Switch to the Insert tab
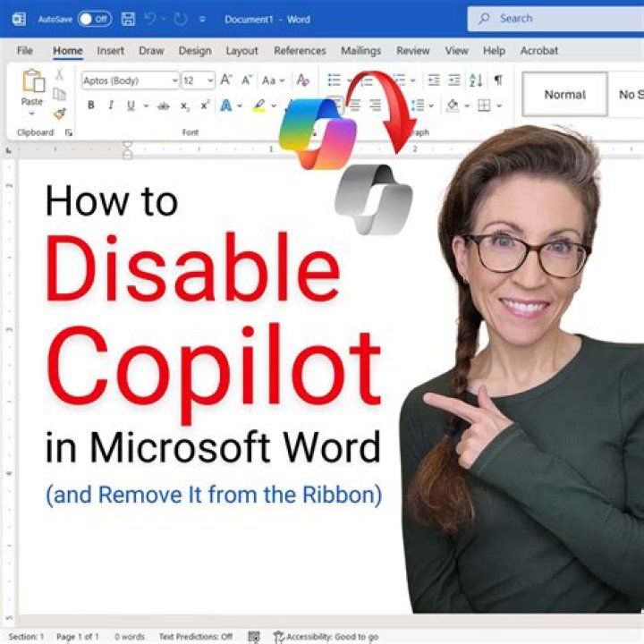This screenshot has height=644, width=644. 111,50
